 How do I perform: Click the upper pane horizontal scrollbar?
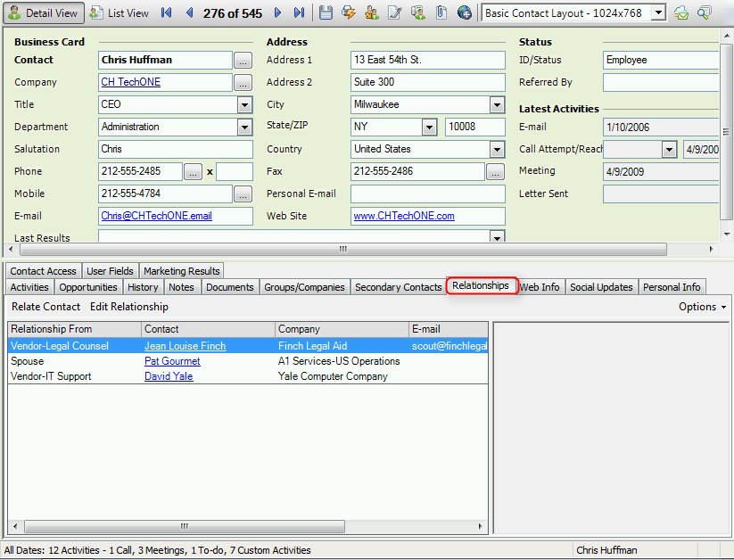[x=343, y=249]
